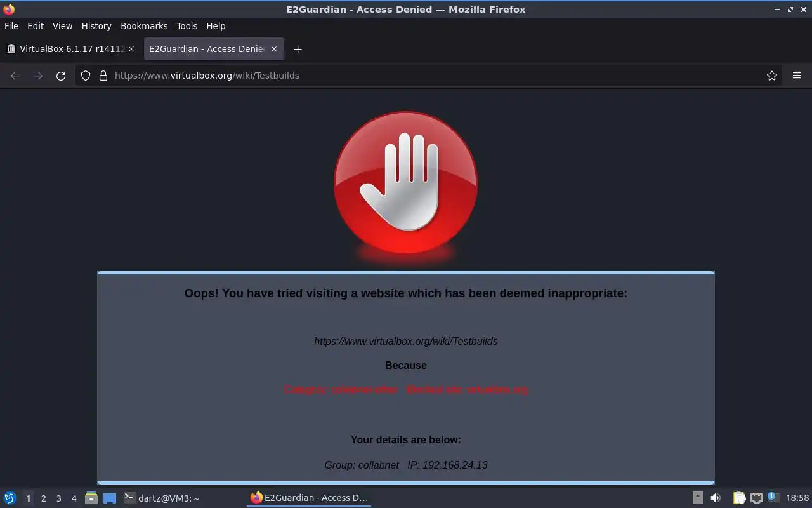Viewport: 812px width, 508px height.
Task: Open the tracking protection shield icon
Action: pyautogui.click(x=86, y=76)
